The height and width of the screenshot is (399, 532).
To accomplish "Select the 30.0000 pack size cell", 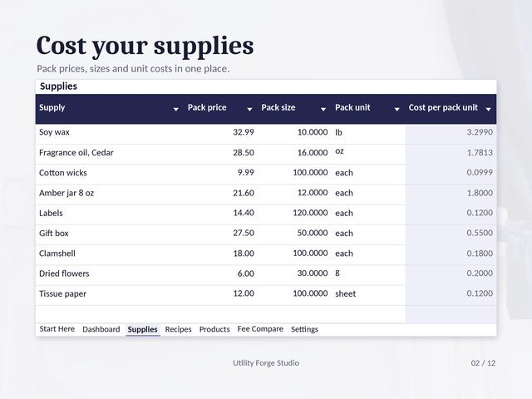I will click(x=294, y=273).
